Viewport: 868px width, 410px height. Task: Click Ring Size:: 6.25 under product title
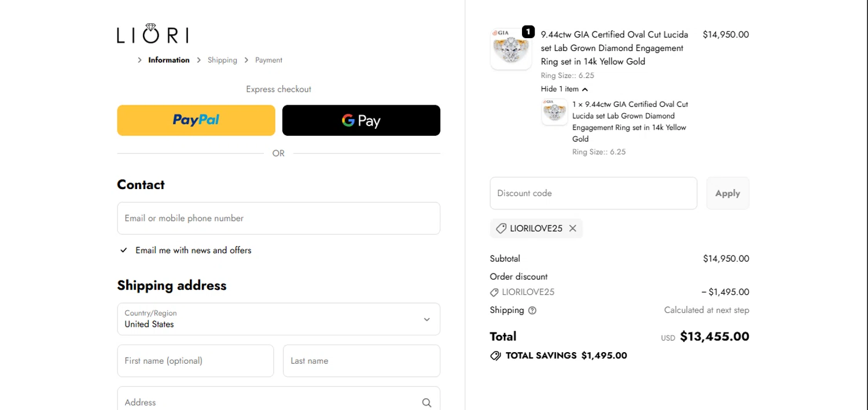click(568, 76)
